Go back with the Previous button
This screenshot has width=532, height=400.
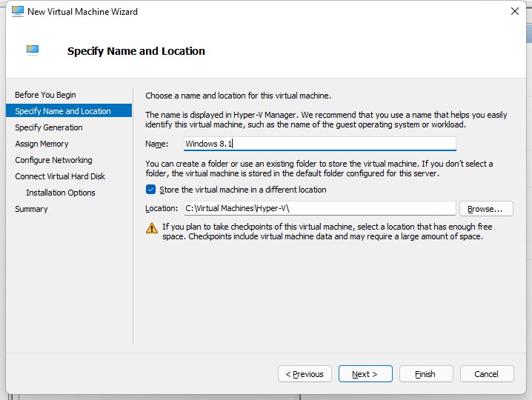click(x=305, y=374)
